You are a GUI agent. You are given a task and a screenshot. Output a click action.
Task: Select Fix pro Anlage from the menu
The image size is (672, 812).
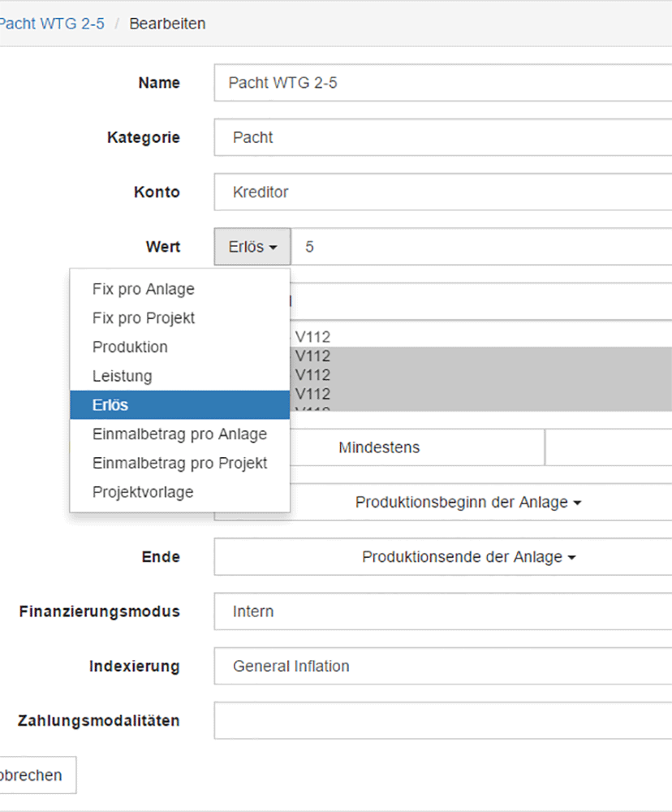pos(144,289)
